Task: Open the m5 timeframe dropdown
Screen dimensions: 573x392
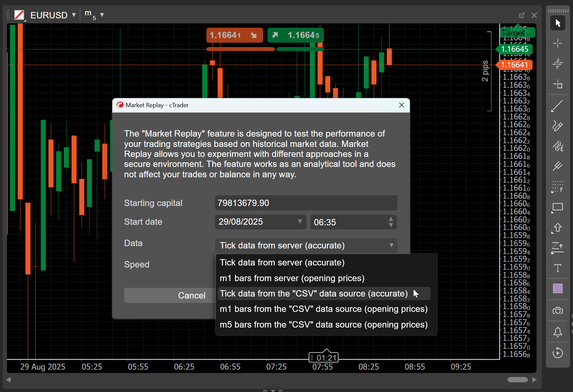Action: tap(102, 15)
